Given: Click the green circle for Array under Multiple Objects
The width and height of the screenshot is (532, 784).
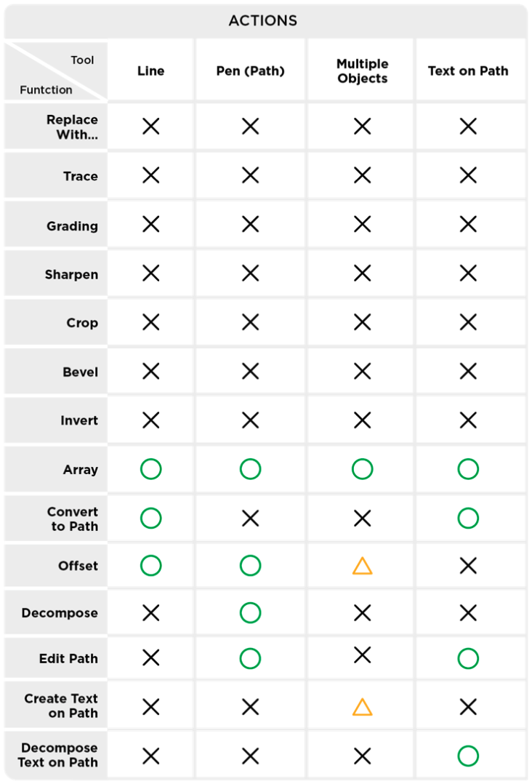Looking at the screenshot, I should click(362, 469).
